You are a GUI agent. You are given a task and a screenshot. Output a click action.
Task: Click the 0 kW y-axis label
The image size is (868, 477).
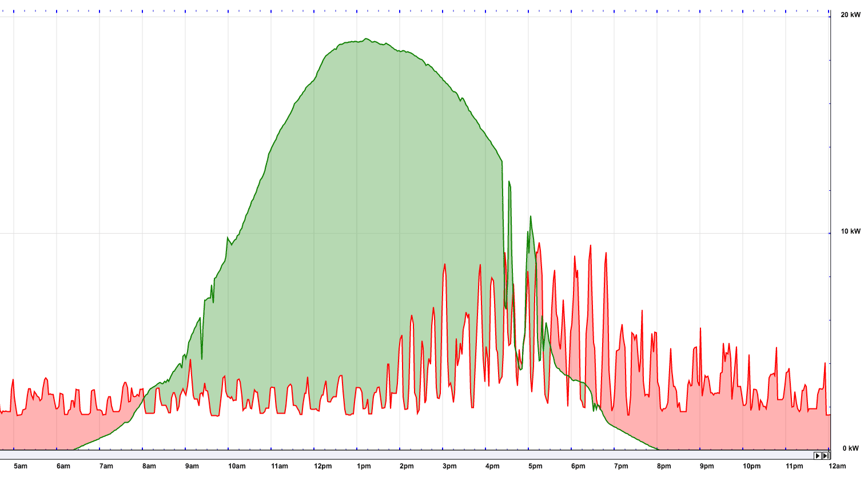[x=850, y=448]
